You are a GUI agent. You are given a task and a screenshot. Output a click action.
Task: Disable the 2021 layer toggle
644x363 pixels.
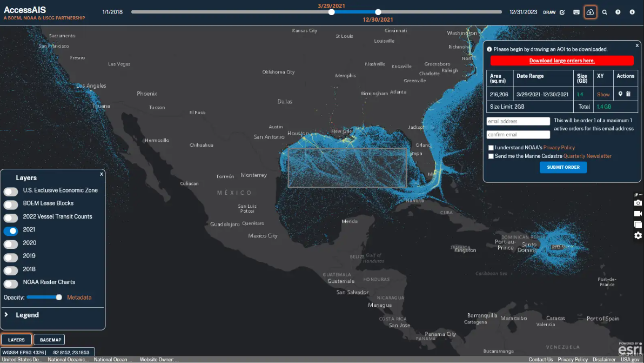point(11,231)
